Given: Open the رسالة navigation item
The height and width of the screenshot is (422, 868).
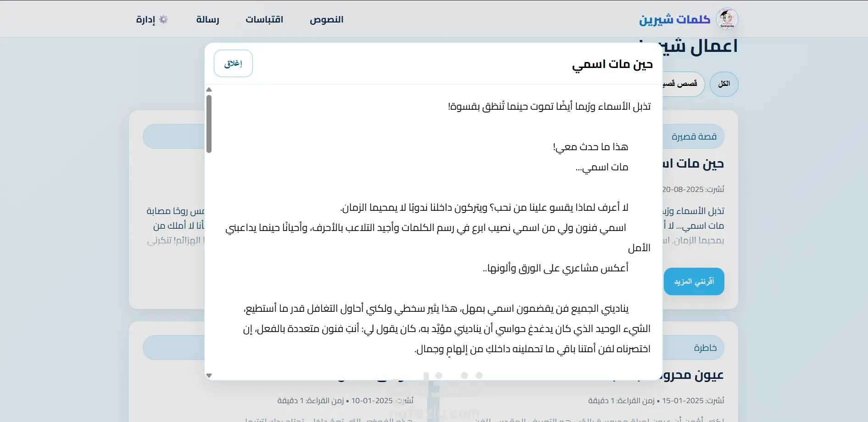Looking at the screenshot, I should click(208, 19).
